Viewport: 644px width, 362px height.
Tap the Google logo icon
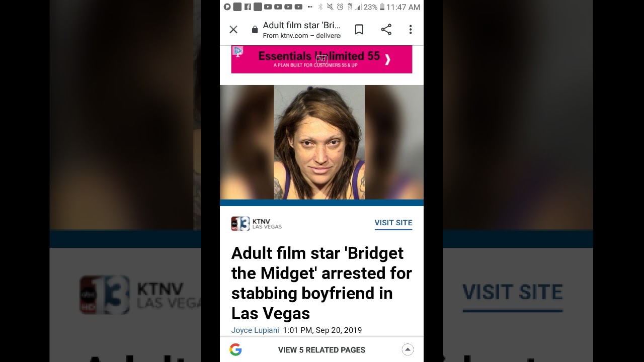pyautogui.click(x=235, y=350)
